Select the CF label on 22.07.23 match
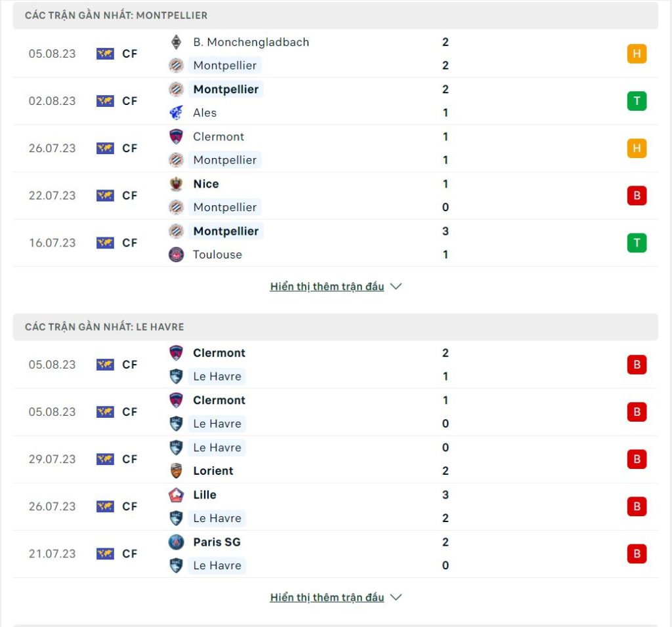Image resolution: width=672 pixels, height=627 pixels. [129, 195]
